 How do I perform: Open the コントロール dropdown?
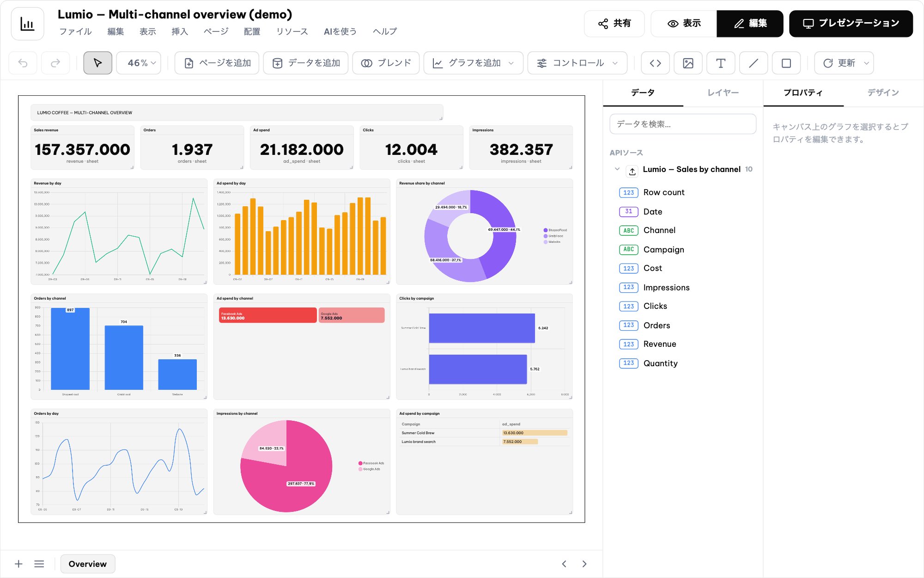click(577, 63)
